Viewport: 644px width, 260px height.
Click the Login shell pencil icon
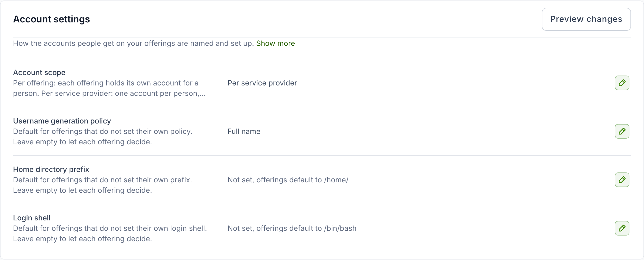[622, 228]
